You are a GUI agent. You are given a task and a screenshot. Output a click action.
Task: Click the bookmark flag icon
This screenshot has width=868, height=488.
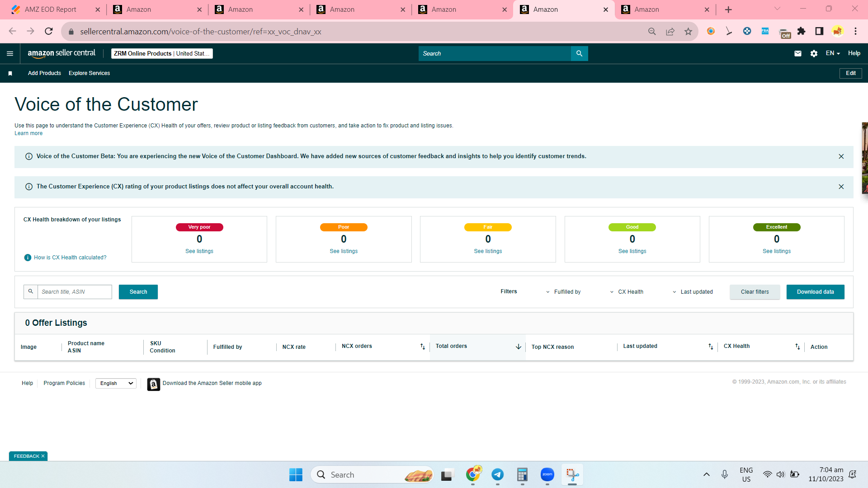[10, 73]
